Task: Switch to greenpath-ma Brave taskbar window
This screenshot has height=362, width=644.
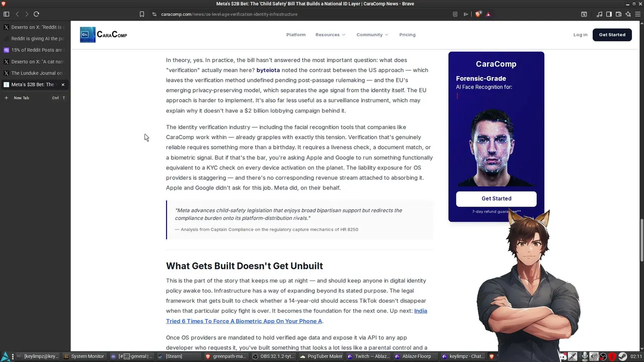Action: point(226,356)
